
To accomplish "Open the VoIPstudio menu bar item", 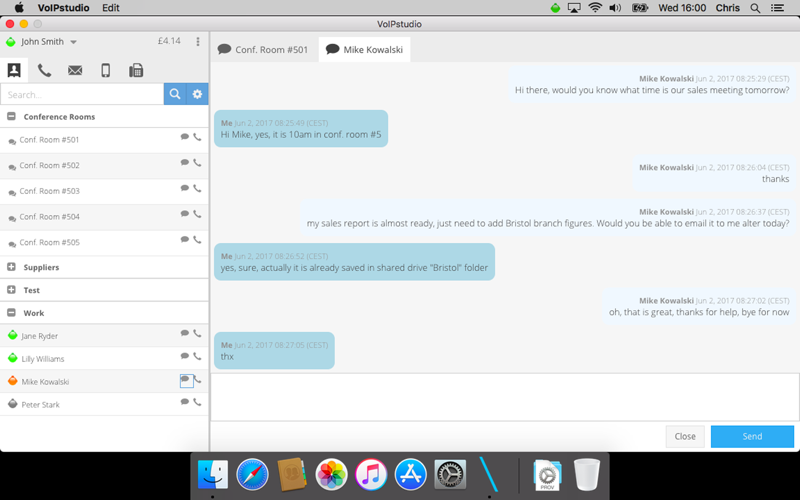I will [x=63, y=8].
